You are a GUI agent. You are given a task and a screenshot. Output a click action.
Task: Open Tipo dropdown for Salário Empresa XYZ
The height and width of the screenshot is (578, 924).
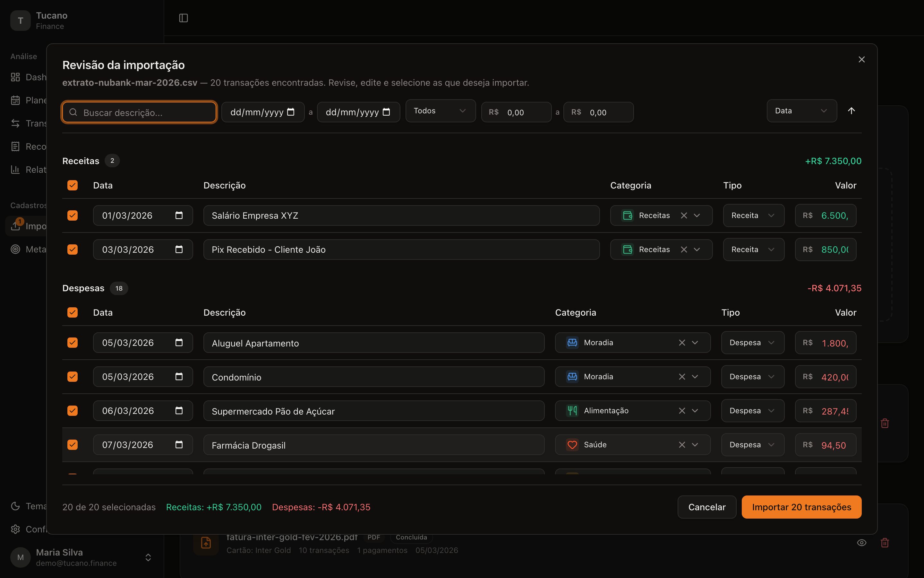tap(753, 215)
